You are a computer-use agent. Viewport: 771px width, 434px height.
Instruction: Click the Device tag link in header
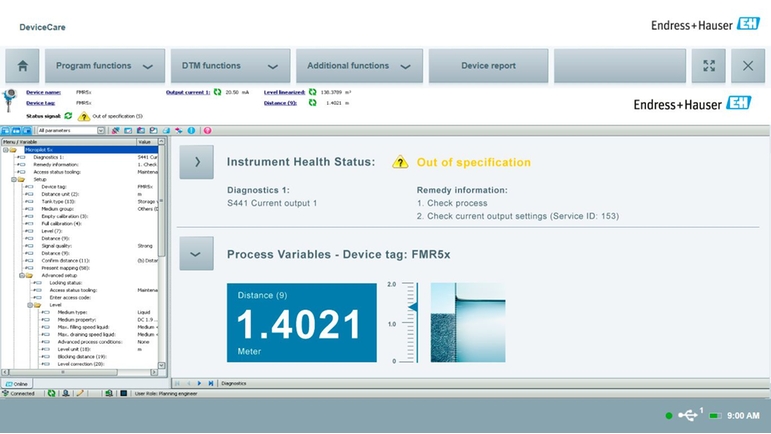[40, 103]
